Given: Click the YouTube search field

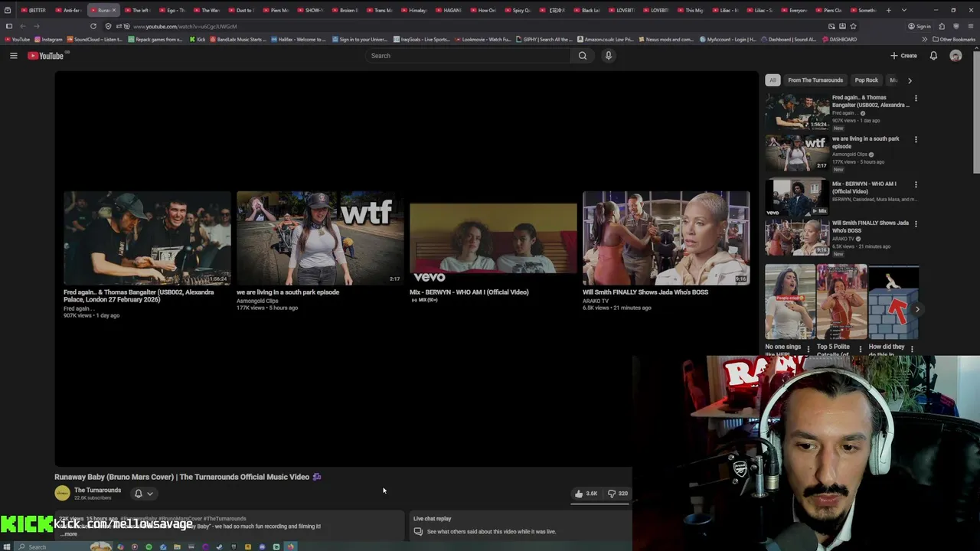Looking at the screenshot, I should (x=467, y=56).
